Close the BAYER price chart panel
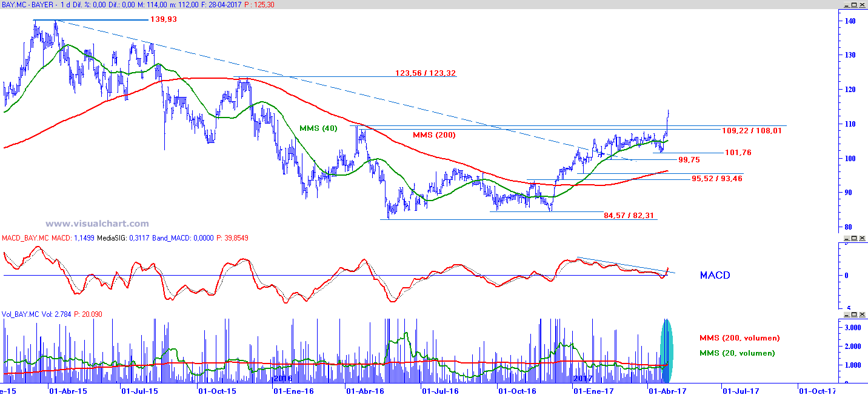Screen dimensions: 868x395 [x=862, y=4]
